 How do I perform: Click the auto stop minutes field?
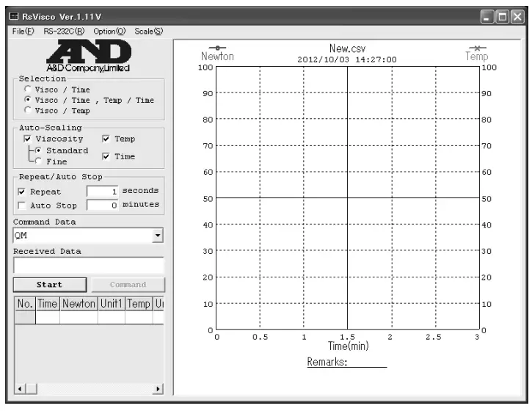(x=103, y=205)
